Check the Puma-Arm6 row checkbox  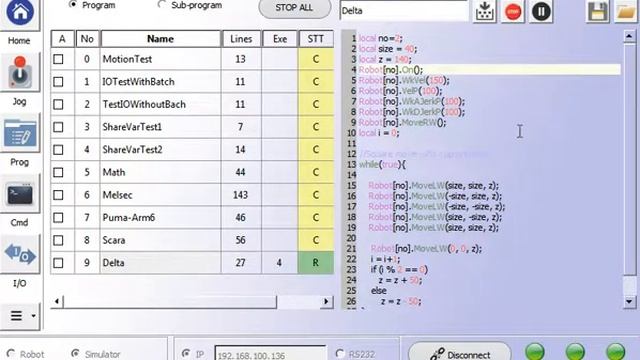tap(58, 218)
